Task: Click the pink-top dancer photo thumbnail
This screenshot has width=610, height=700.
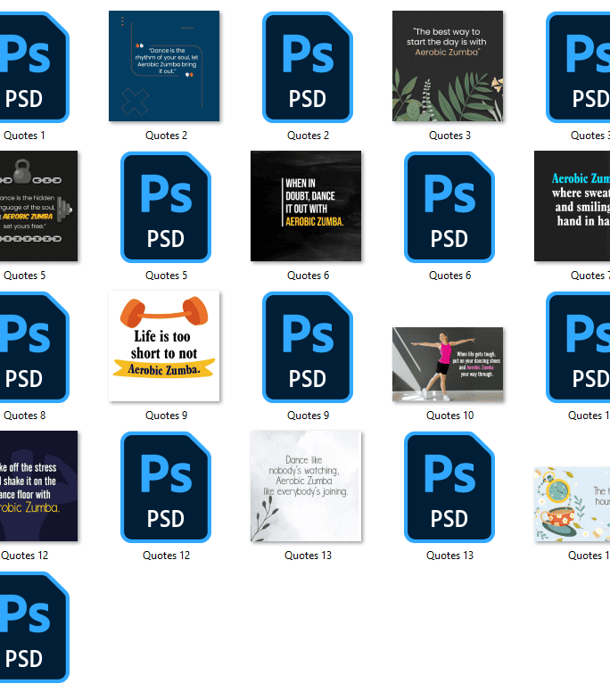Action: tap(448, 365)
